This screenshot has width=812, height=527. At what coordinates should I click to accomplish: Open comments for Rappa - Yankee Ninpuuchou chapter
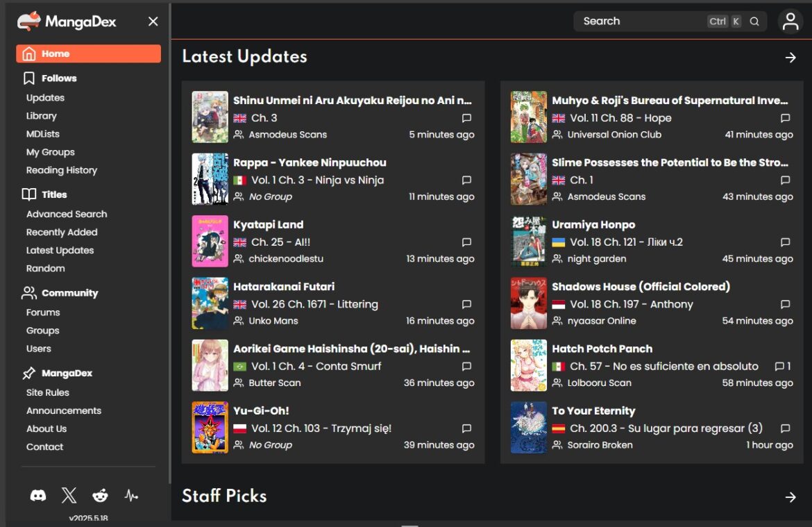tap(466, 181)
